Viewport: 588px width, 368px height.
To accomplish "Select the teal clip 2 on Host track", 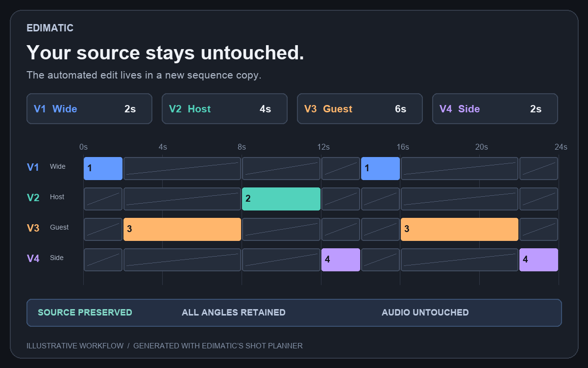I will click(x=281, y=199).
